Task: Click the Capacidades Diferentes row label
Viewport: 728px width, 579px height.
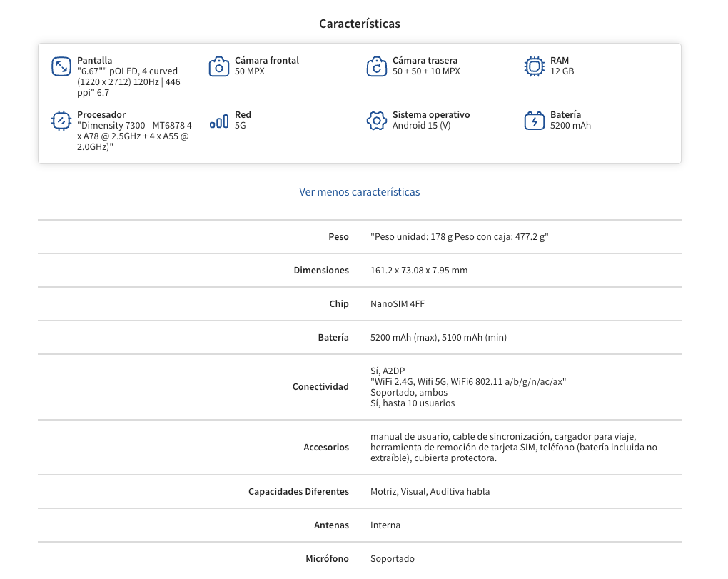Action: tap(298, 492)
